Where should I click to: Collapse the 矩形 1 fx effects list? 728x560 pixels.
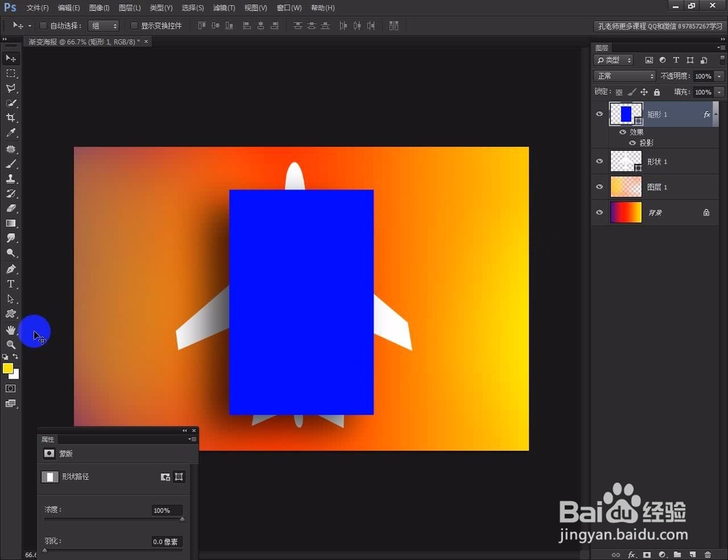[x=716, y=114]
